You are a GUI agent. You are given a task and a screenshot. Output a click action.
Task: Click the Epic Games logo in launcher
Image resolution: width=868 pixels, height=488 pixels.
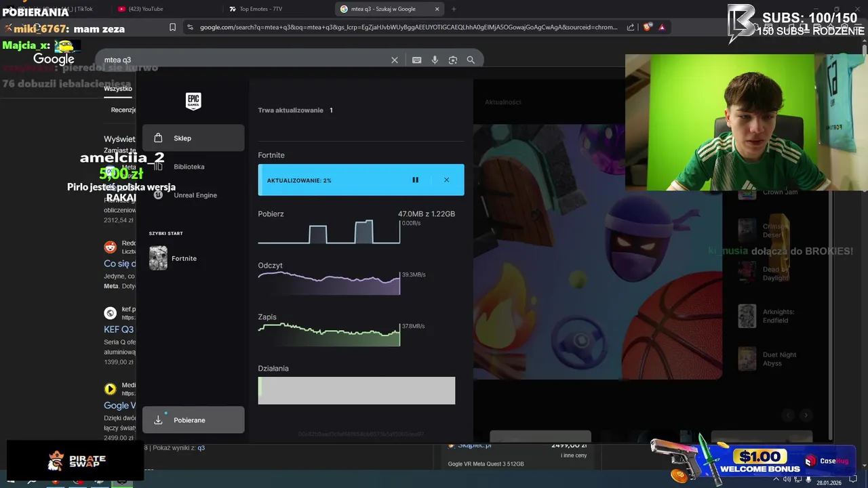point(193,102)
